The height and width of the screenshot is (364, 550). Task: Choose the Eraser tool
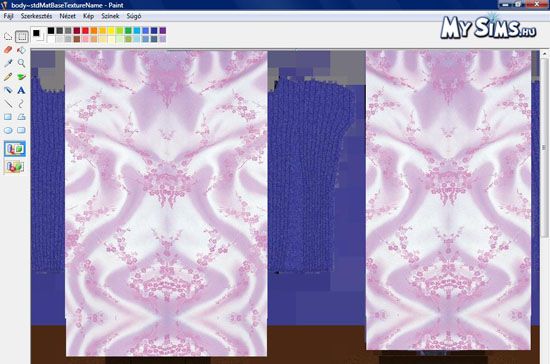pyautogui.click(x=8, y=50)
